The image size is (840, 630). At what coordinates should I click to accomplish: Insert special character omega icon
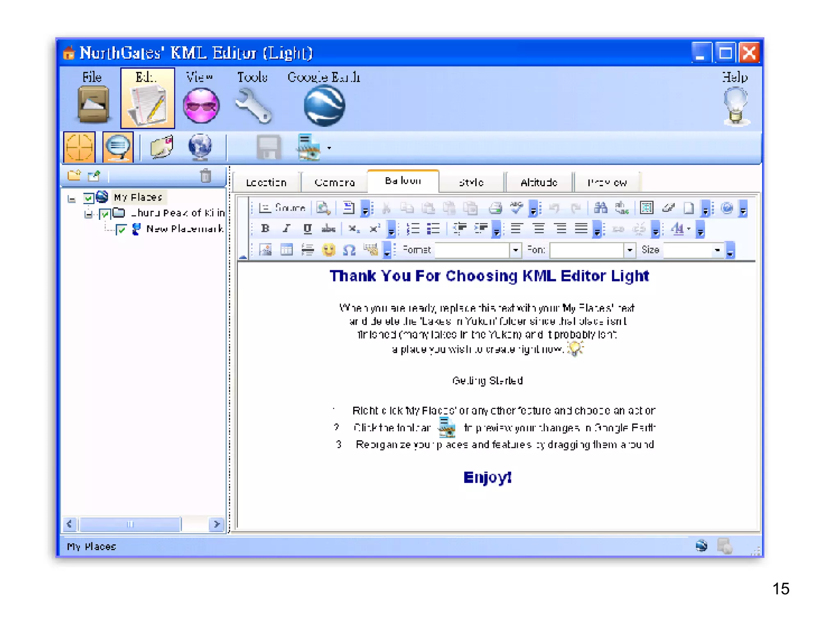click(x=349, y=250)
